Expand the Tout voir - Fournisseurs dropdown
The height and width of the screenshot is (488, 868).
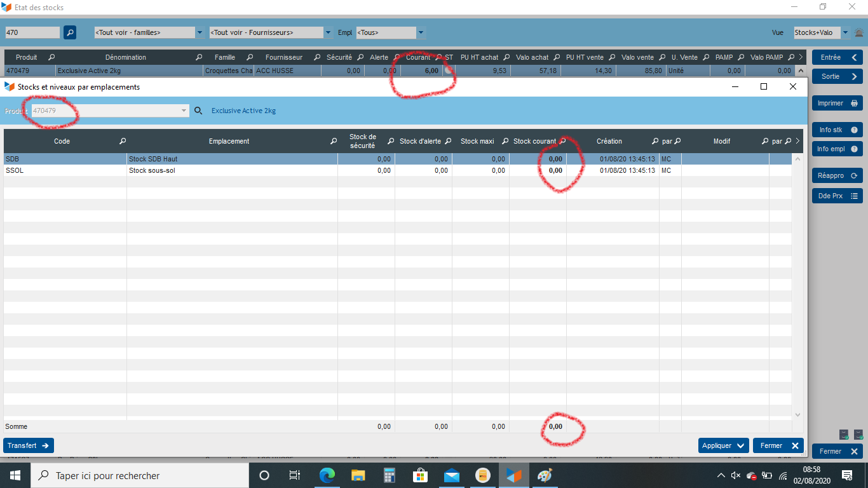(x=328, y=32)
